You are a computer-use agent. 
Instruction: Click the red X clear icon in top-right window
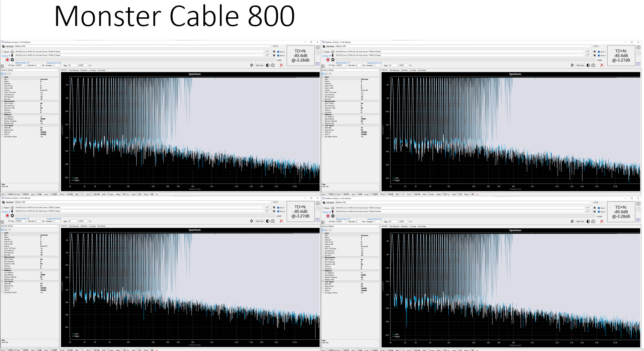click(x=602, y=65)
